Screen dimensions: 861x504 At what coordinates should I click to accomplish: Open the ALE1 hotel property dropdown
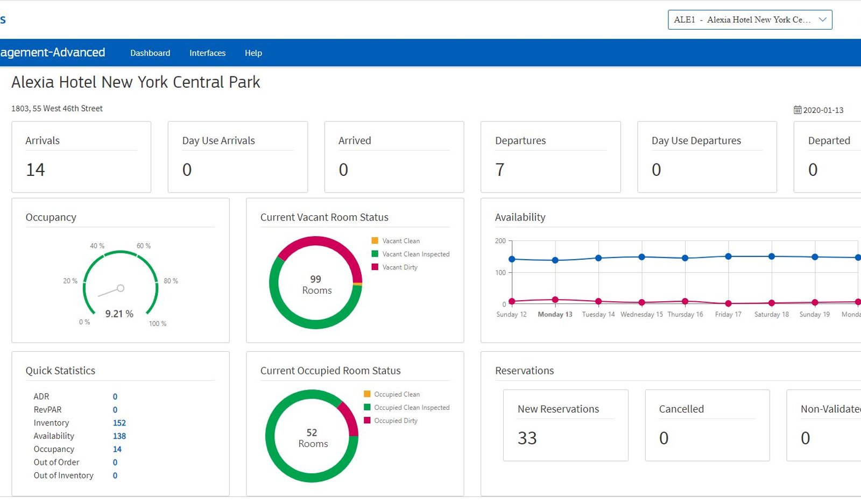[750, 20]
